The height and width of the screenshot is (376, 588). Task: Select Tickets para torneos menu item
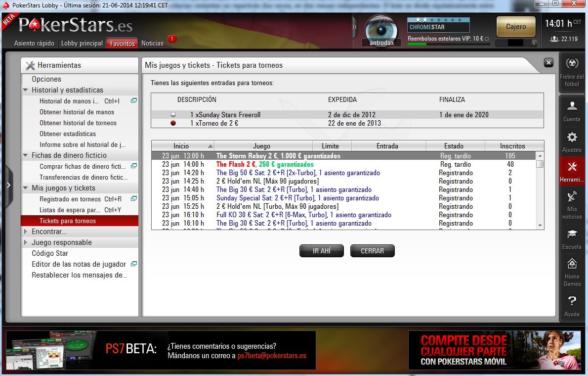click(80, 221)
